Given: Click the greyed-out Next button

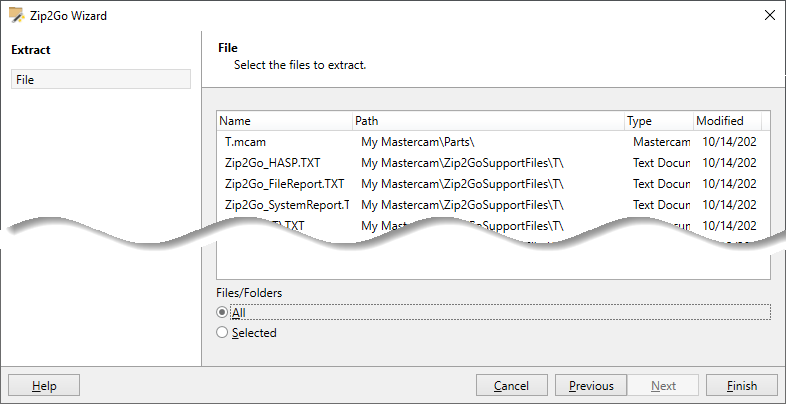Looking at the screenshot, I should click(x=663, y=386).
